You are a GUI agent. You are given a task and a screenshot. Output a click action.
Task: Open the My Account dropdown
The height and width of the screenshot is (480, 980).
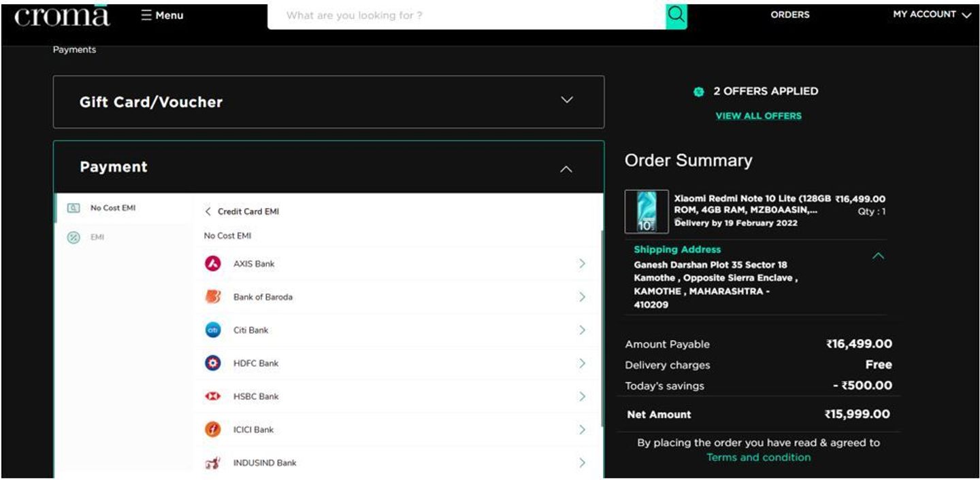(931, 15)
